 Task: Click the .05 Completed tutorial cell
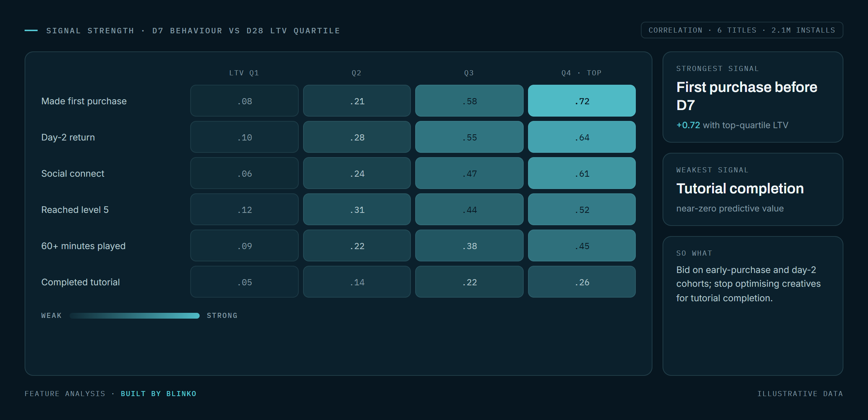coord(244,282)
